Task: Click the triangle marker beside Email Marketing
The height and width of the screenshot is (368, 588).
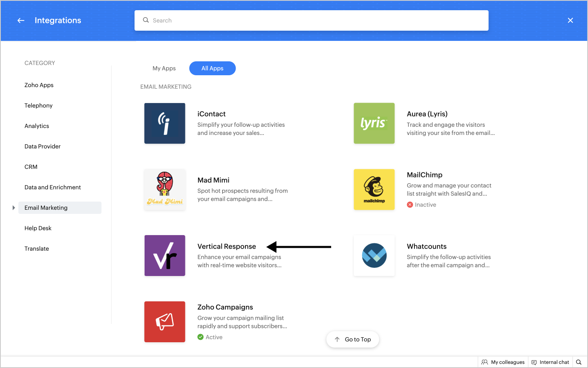Action: point(13,208)
